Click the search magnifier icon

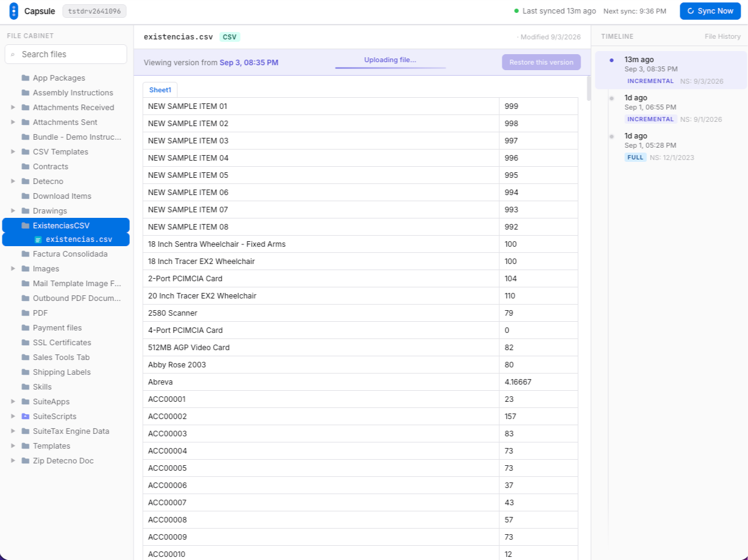click(x=13, y=55)
